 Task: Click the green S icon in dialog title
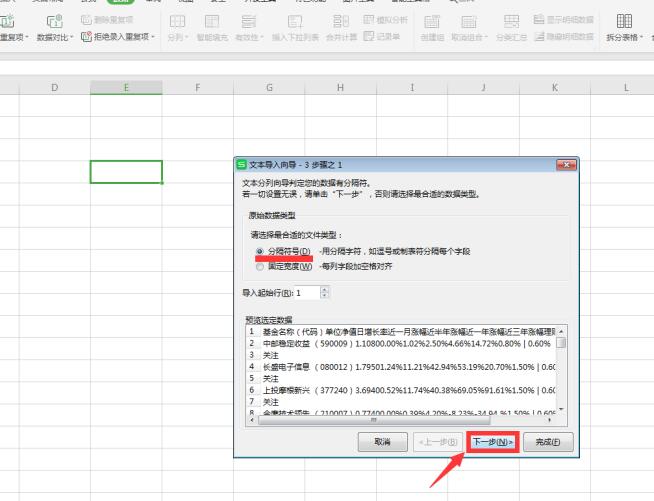pos(241,164)
